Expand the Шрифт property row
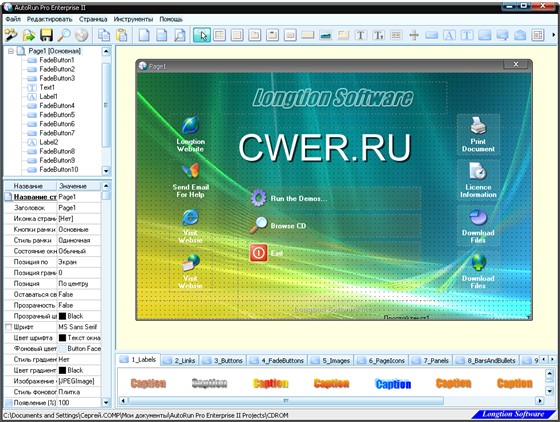The image size is (560, 422). coord(9,327)
